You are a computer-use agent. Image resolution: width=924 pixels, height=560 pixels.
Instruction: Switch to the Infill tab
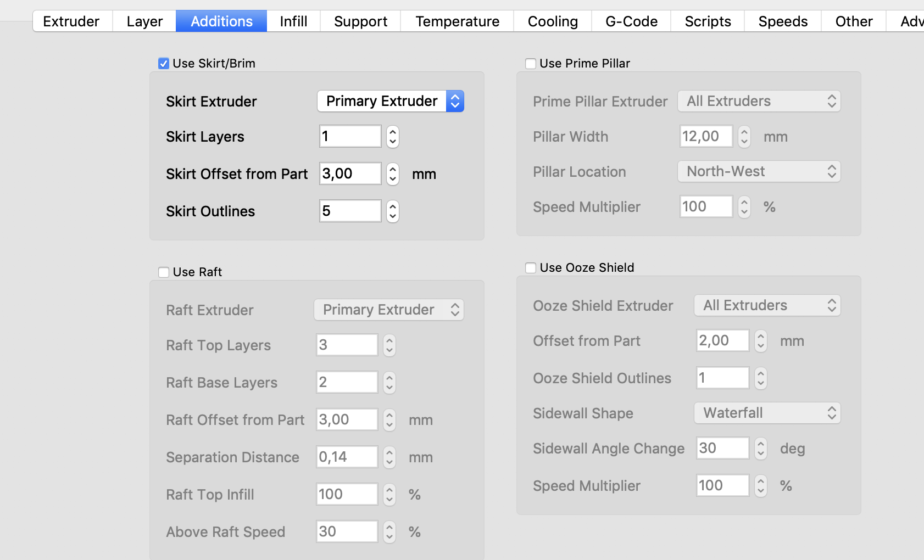(293, 21)
